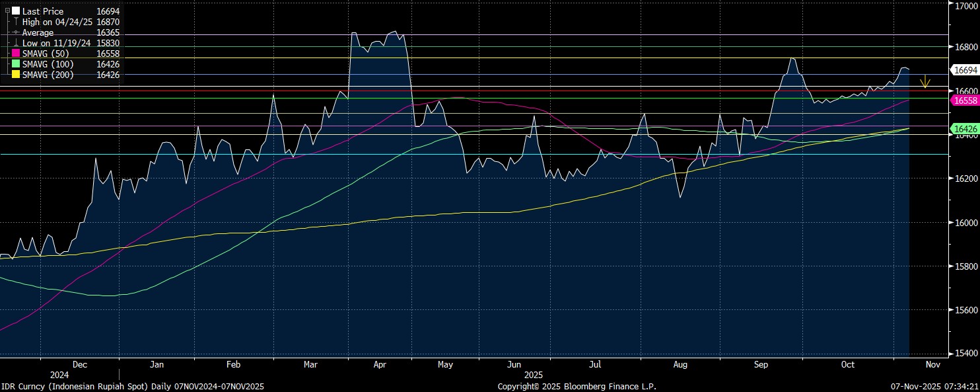Image resolution: width=980 pixels, height=392 pixels.
Task: Select the magenta SMAVG (50) swatch
Action: 16,54
